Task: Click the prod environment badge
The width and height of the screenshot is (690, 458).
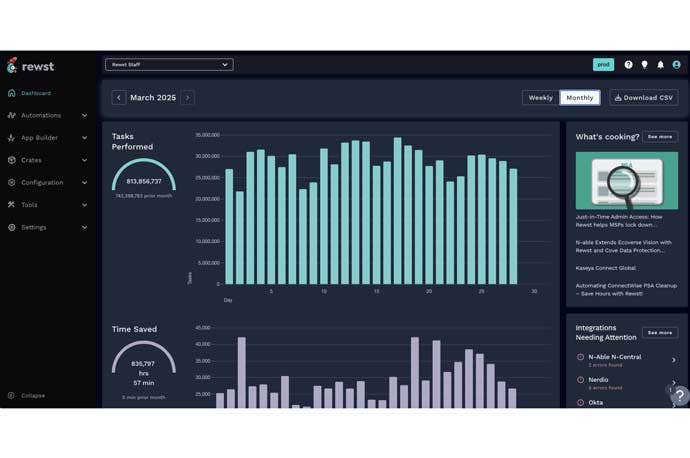Action: click(x=603, y=65)
